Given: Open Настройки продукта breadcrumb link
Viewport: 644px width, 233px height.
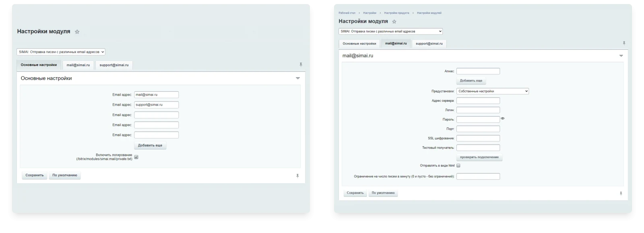Looking at the screenshot, I should pyautogui.click(x=396, y=13).
